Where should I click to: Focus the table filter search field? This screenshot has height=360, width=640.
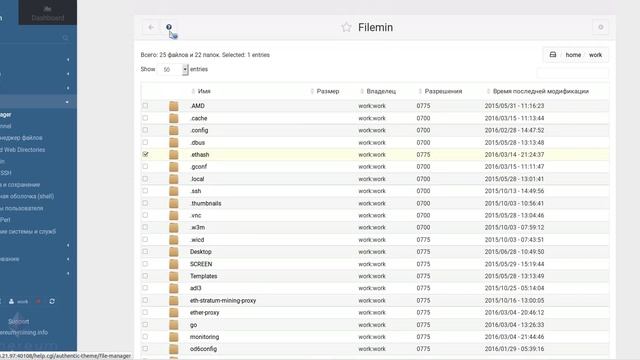[x=572, y=73]
